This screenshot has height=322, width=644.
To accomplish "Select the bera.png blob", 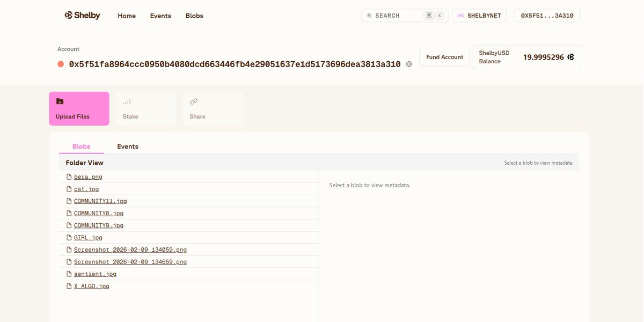I will (x=88, y=177).
